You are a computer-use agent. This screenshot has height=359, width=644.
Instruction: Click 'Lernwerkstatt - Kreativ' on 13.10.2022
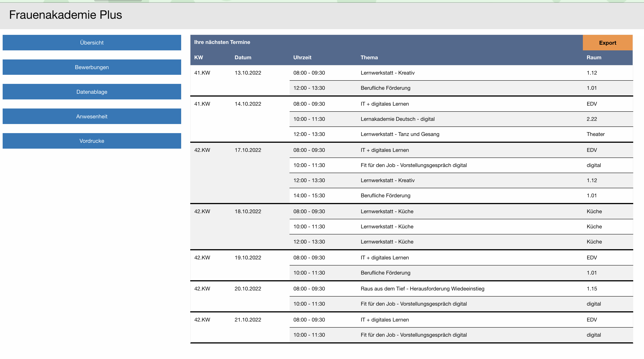pos(387,73)
